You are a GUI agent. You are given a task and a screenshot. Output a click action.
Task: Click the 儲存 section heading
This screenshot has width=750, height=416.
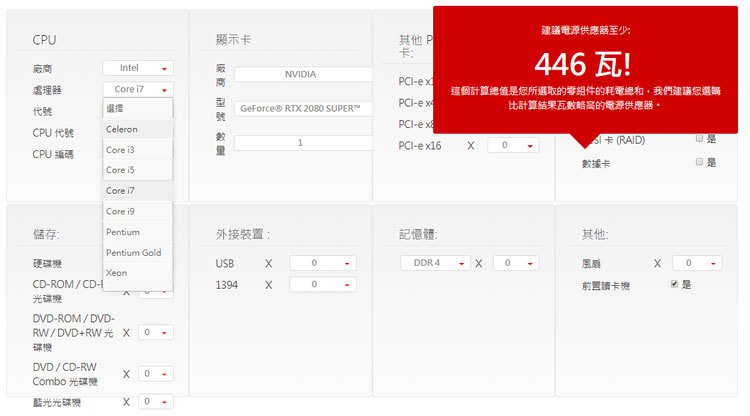(46, 234)
